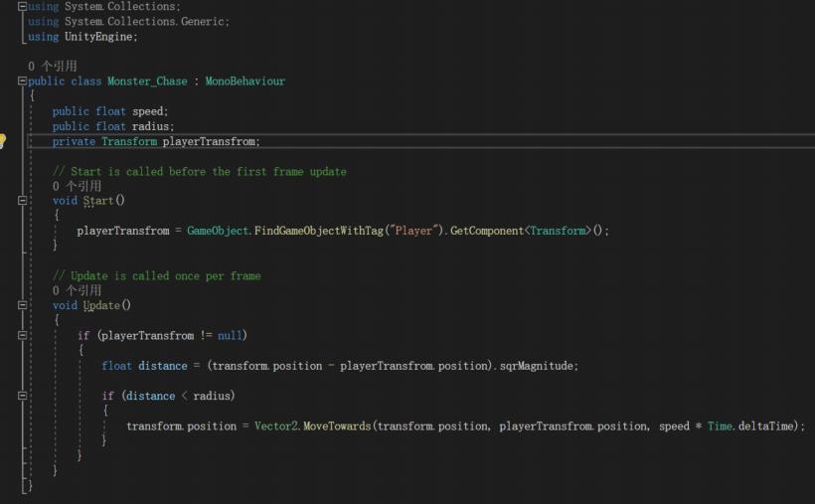Collapse the Start method block
Image resolution: width=815 pixels, height=504 pixels.
pos(22,201)
